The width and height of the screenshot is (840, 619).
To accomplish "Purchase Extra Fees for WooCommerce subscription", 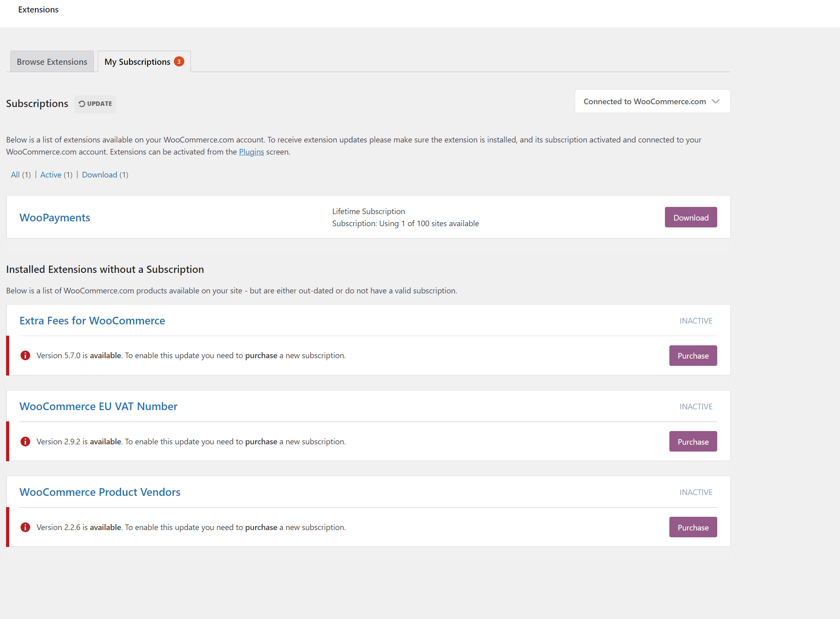I will pos(693,356).
